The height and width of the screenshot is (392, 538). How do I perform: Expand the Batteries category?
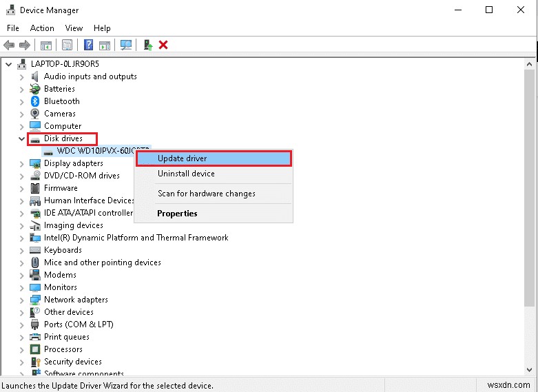(x=21, y=90)
